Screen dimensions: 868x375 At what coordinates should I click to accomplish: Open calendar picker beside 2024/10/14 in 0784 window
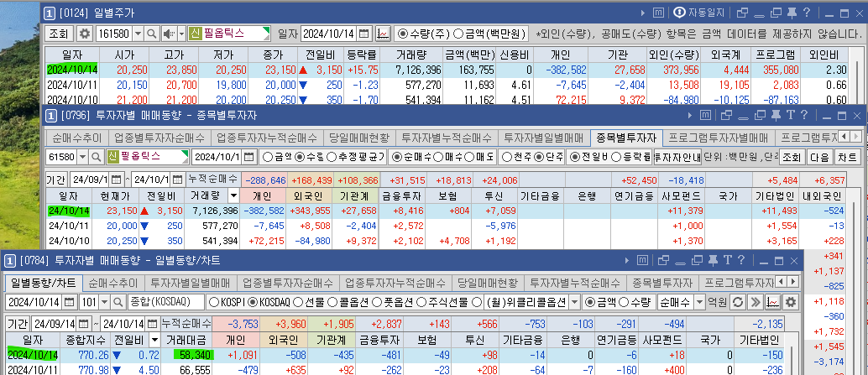[69, 302]
